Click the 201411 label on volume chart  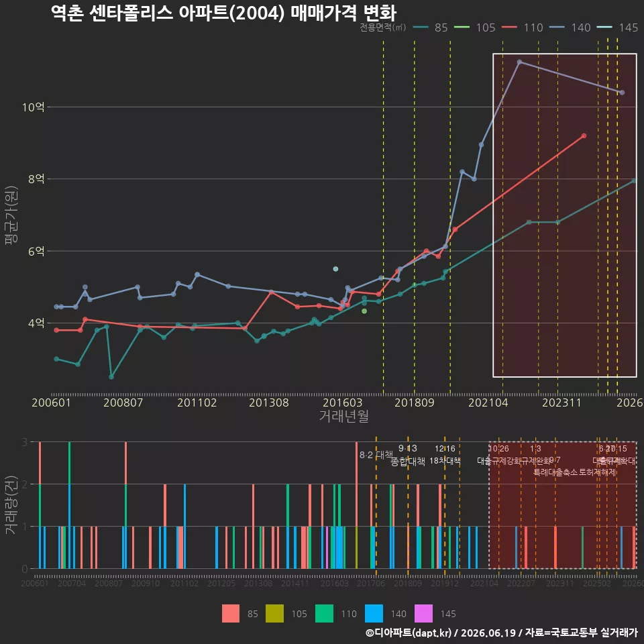tap(295, 583)
